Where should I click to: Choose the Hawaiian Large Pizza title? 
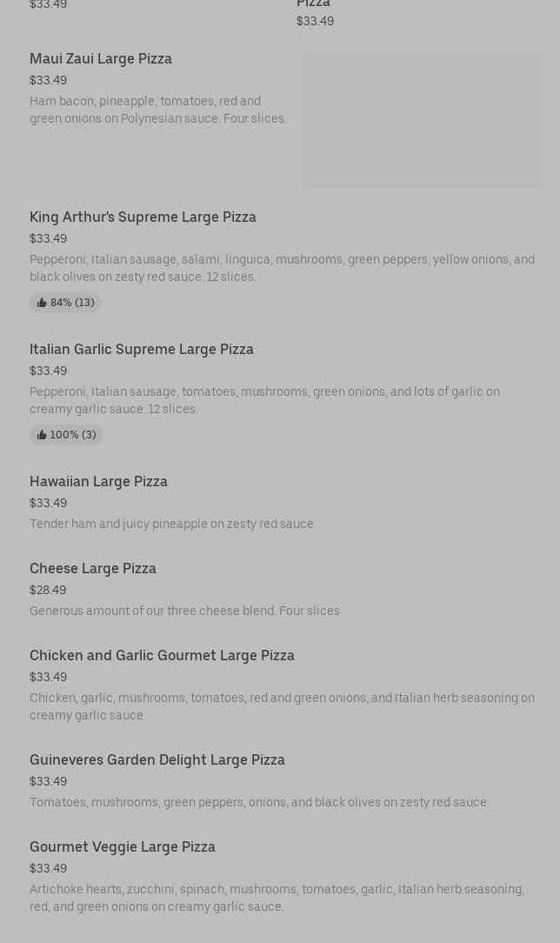[x=98, y=482]
